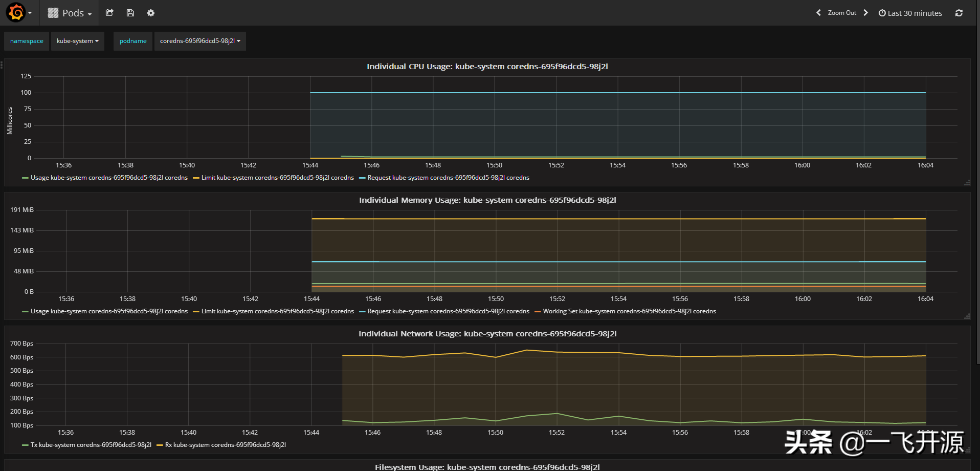Toggle the Working Set coredns legend series

pyautogui.click(x=630, y=311)
